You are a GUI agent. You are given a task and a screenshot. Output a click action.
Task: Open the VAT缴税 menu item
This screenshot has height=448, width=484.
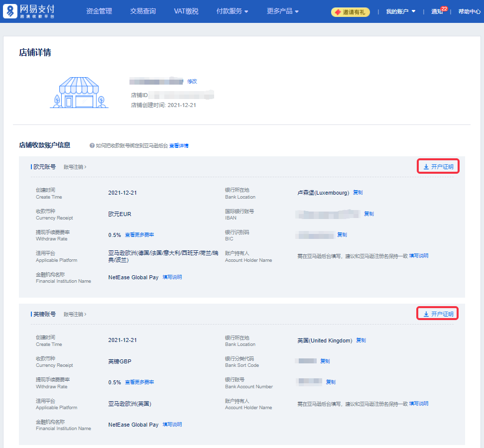pos(186,11)
